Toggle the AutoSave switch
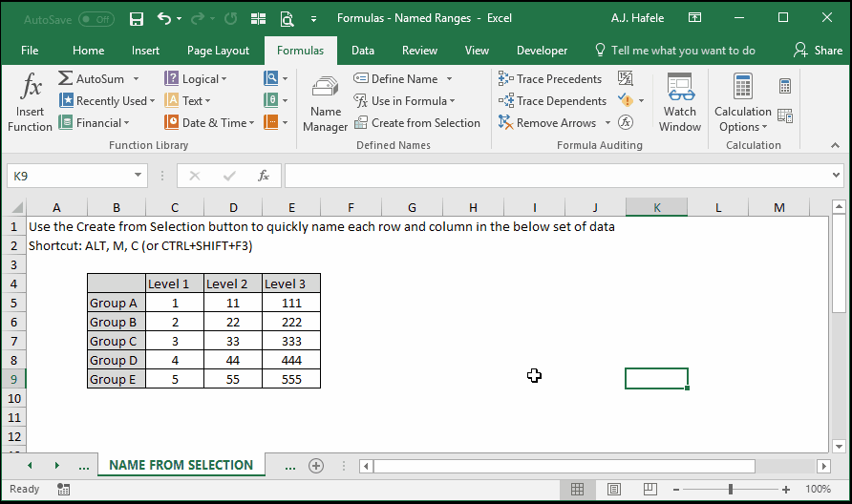852x504 pixels. (x=96, y=19)
